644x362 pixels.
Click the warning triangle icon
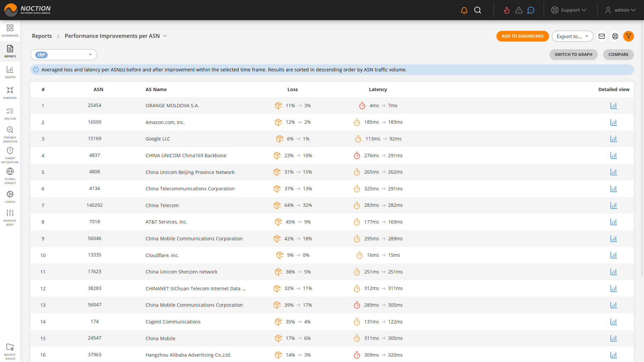519,10
